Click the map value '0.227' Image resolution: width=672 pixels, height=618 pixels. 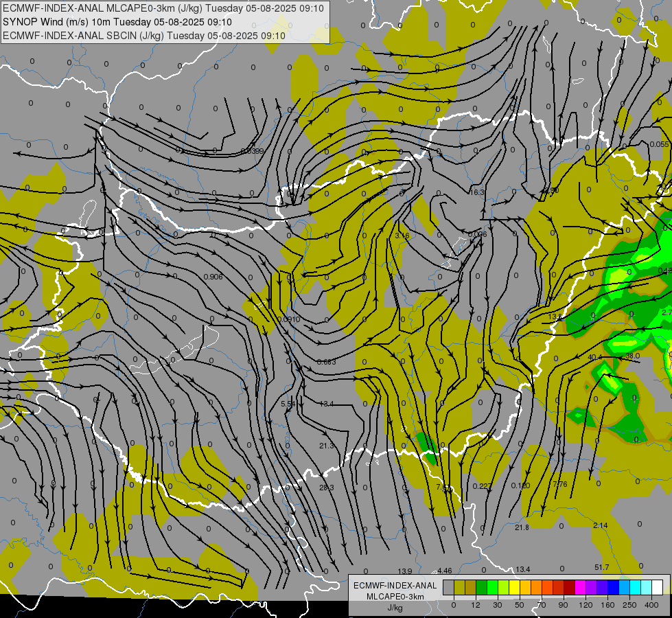coord(483,486)
